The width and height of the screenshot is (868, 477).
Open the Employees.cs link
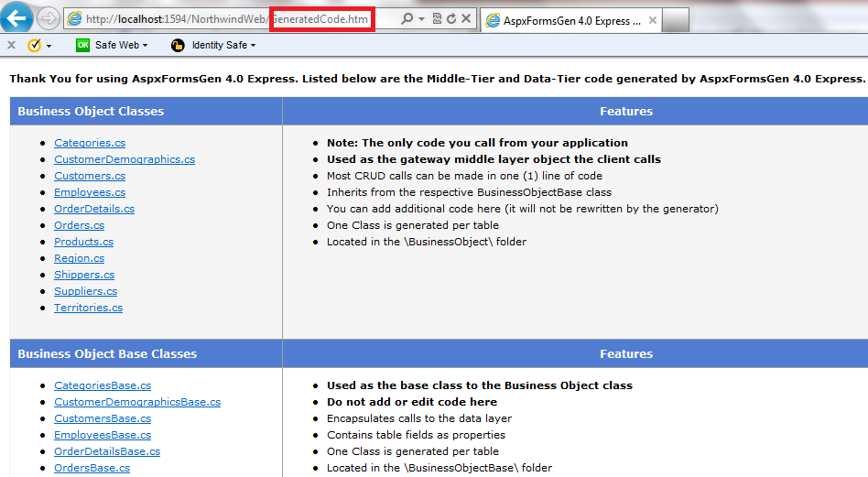(90, 192)
